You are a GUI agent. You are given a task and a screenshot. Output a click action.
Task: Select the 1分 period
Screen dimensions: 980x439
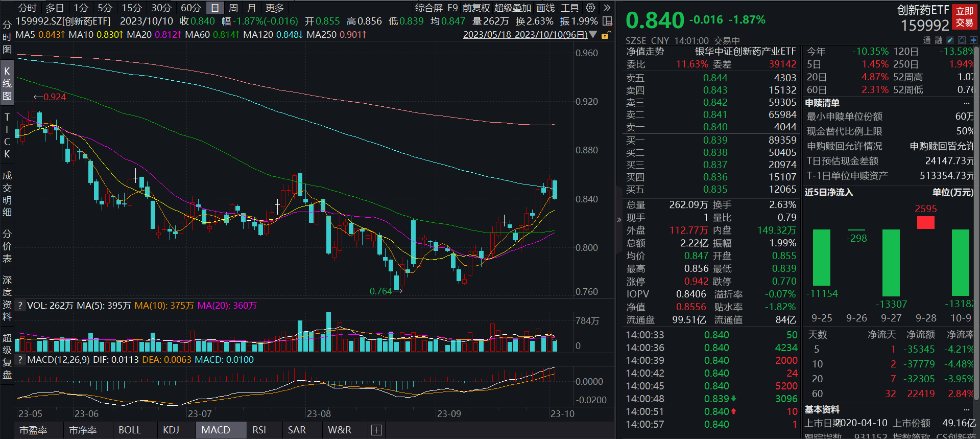click(81, 8)
